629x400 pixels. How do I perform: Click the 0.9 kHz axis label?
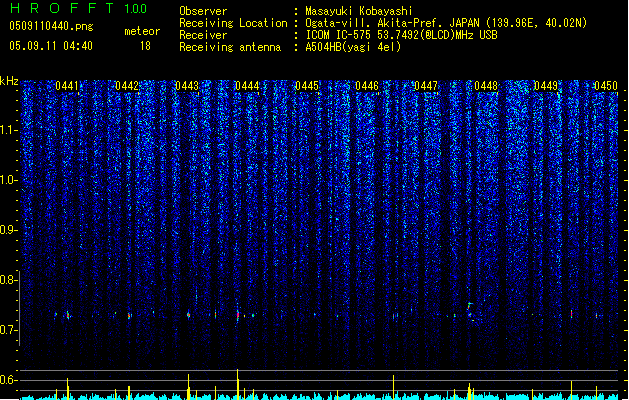click(x=8, y=230)
